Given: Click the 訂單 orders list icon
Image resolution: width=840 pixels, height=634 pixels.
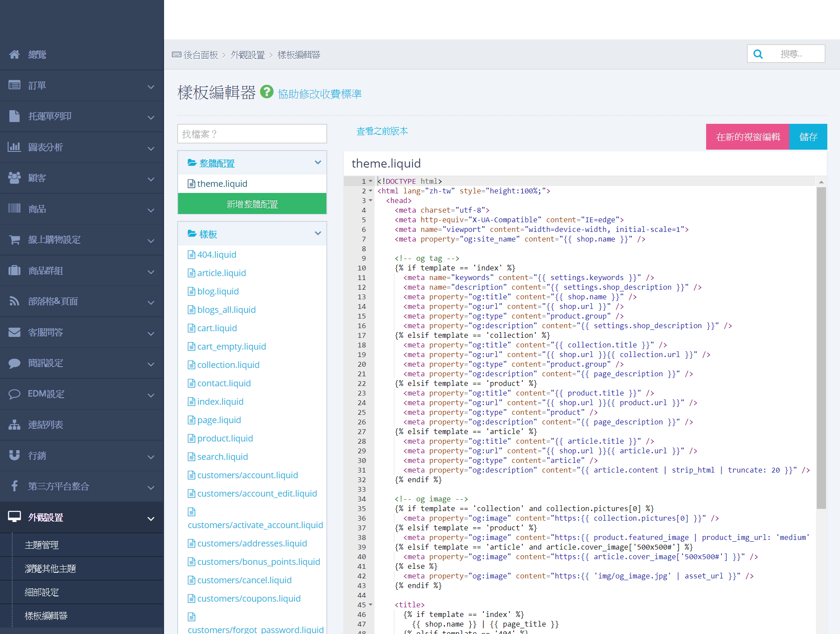Looking at the screenshot, I should pos(14,85).
